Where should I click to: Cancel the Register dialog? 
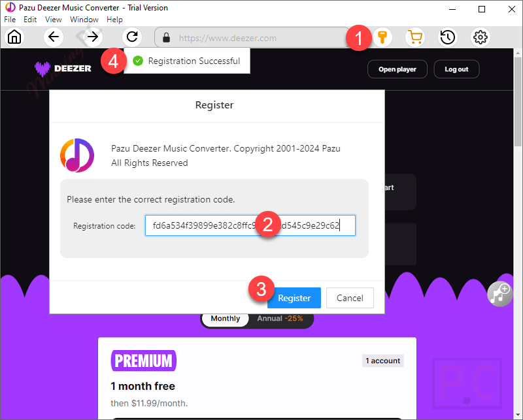350,298
